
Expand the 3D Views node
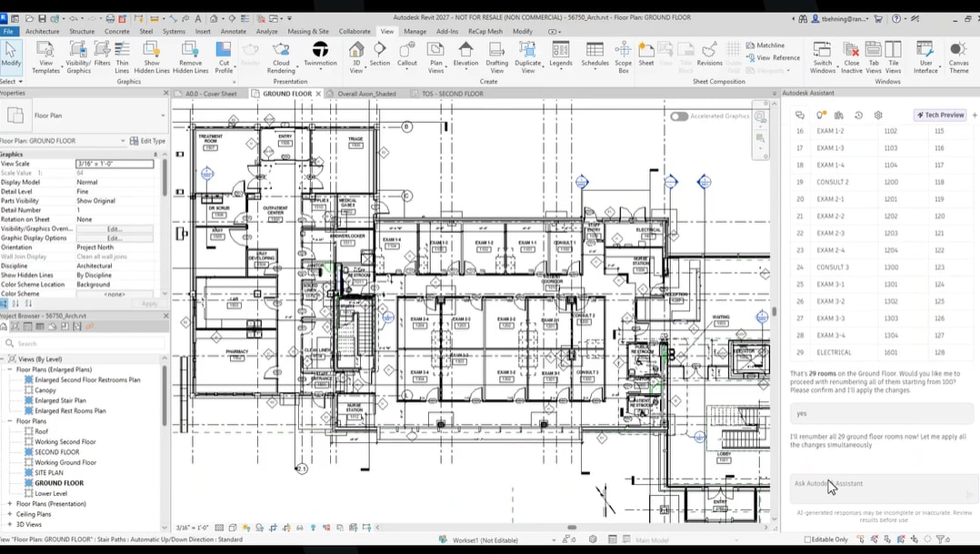[10, 525]
